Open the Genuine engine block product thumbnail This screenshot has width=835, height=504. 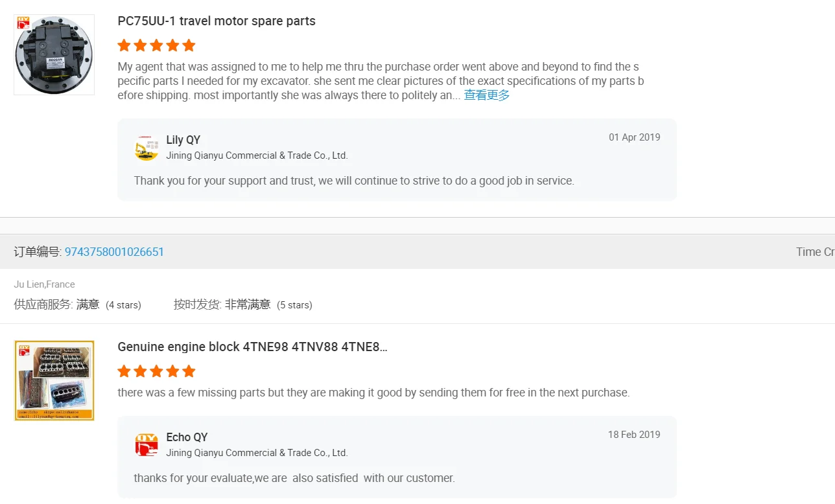pos(54,380)
